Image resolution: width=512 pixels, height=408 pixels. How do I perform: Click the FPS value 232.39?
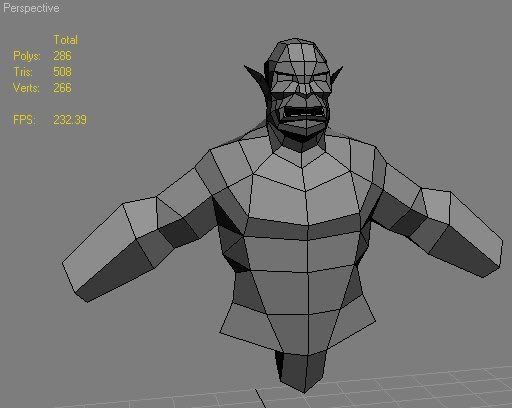(x=70, y=120)
